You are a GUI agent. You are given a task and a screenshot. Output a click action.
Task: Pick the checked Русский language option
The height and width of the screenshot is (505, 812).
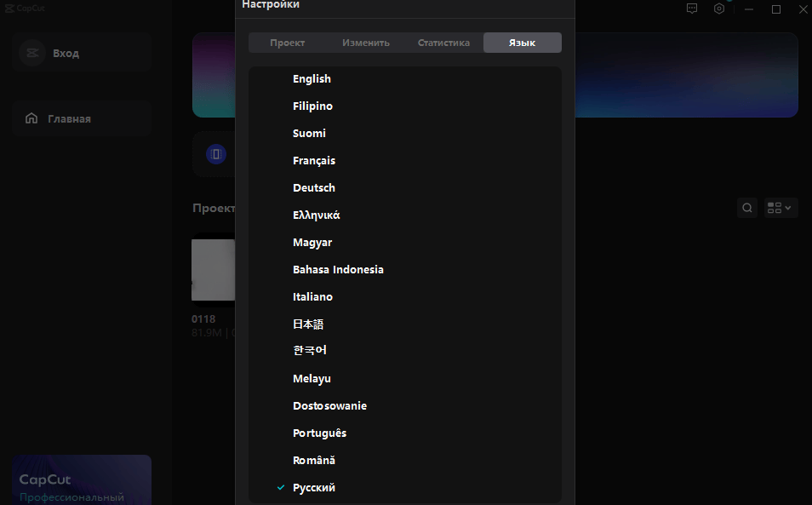(314, 488)
